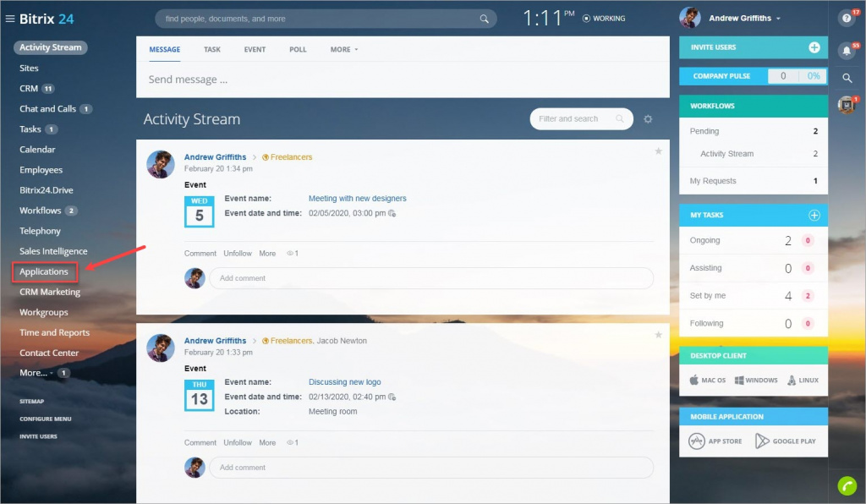Download Windows desktop client
The image size is (866, 504).
tap(756, 380)
